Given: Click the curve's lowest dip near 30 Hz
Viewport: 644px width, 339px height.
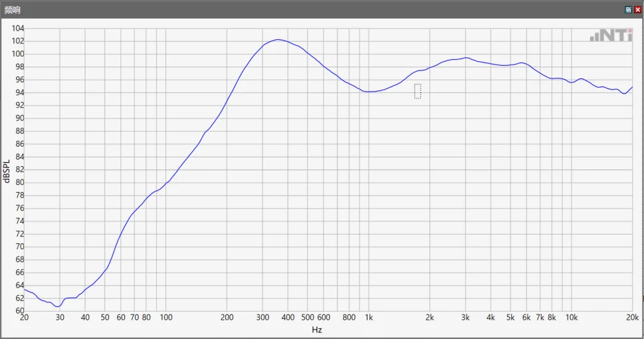Looking at the screenshot, I should 58,306.
